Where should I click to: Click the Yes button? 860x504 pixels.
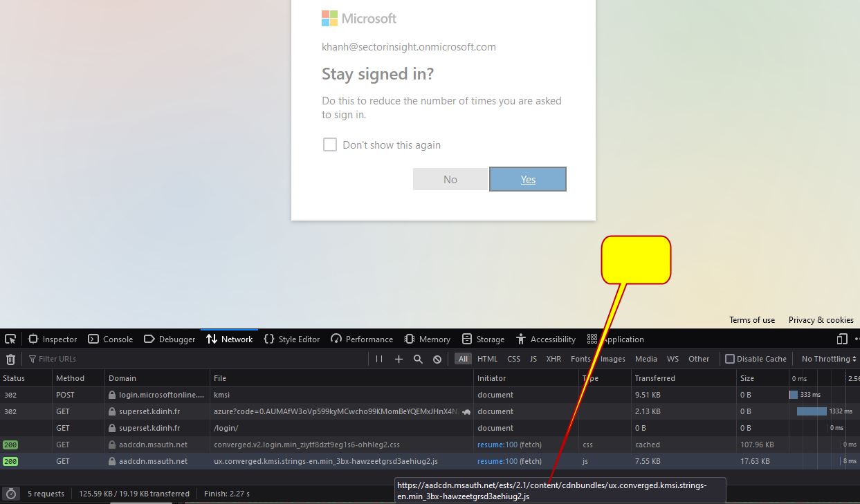[528, 179]
